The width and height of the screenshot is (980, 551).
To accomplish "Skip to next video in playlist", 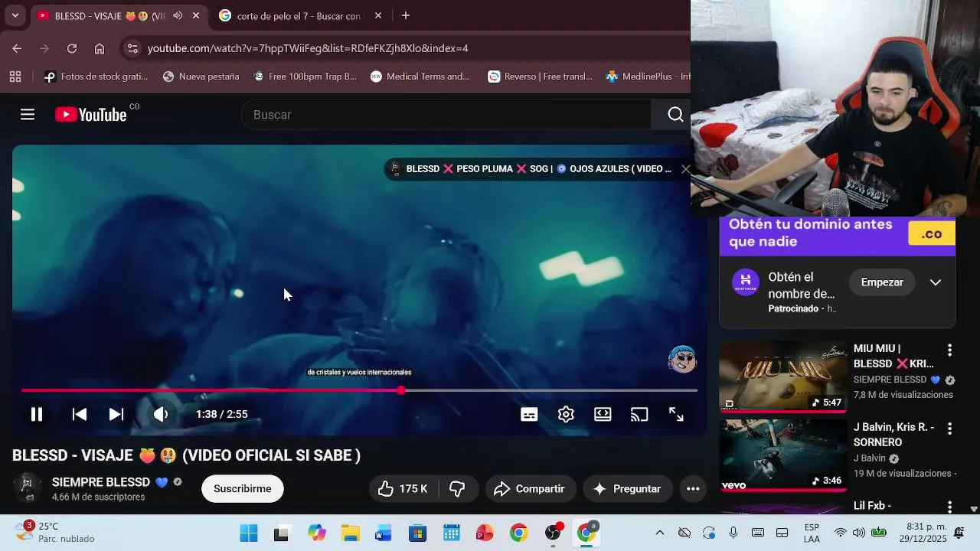I will point(116,414).
